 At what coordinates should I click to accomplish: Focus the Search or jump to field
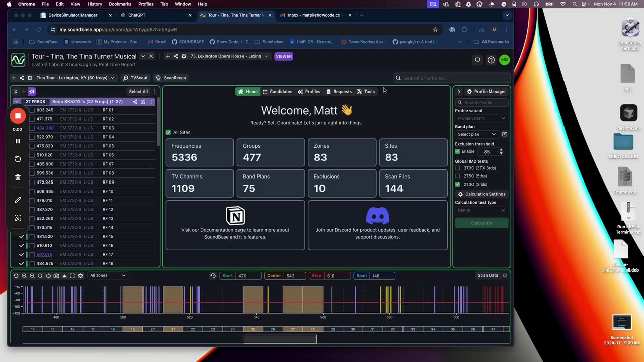point(452,78)
